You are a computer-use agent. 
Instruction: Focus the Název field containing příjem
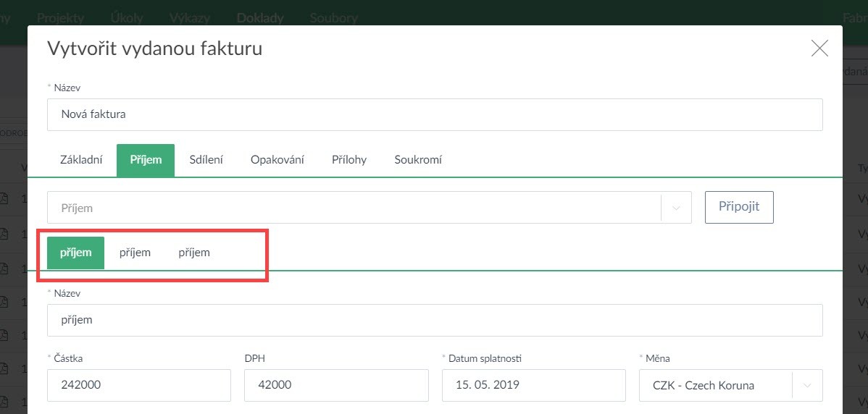tap(435, 320)
